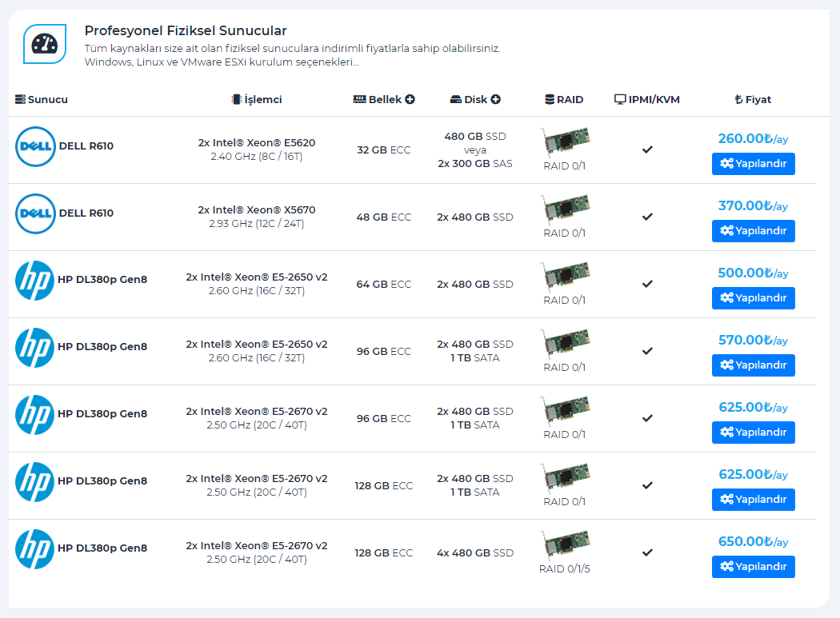Click HP logo in 96 GB E5-2670 row

point(35,414)
